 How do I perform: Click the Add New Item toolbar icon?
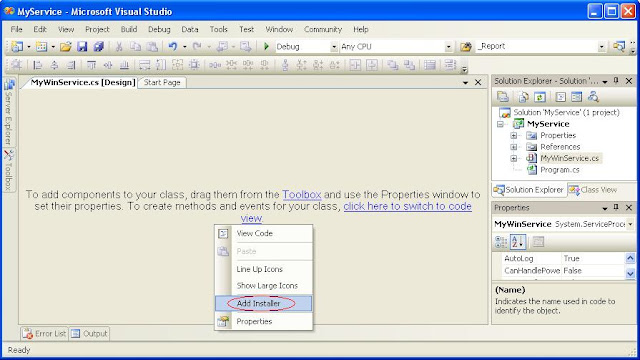click(41, 47)
